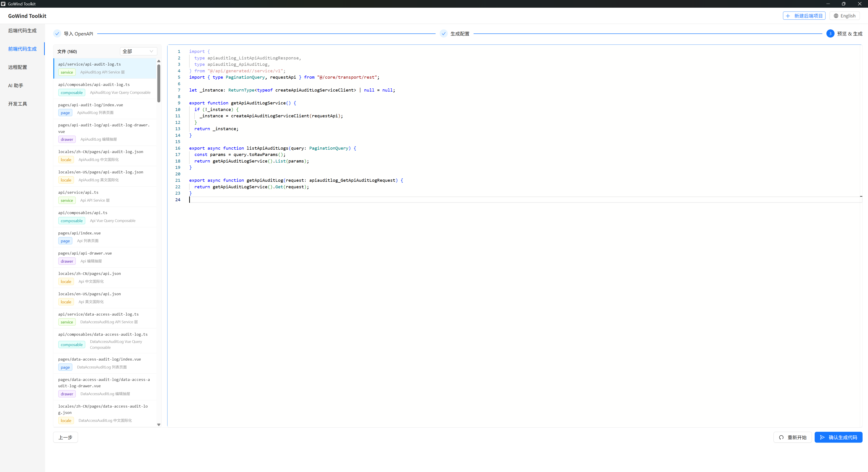Select 前端代码生成 sidebar item

pos(22,49)
